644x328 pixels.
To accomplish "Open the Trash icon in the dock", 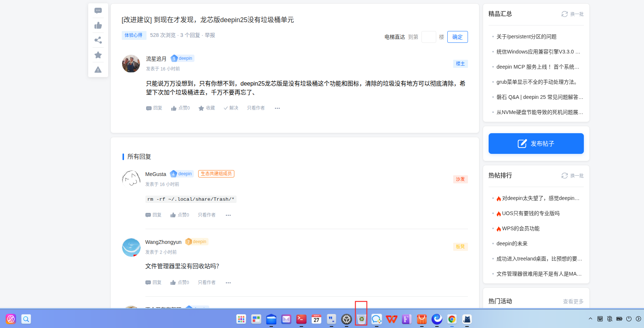I will coord(361,319).
